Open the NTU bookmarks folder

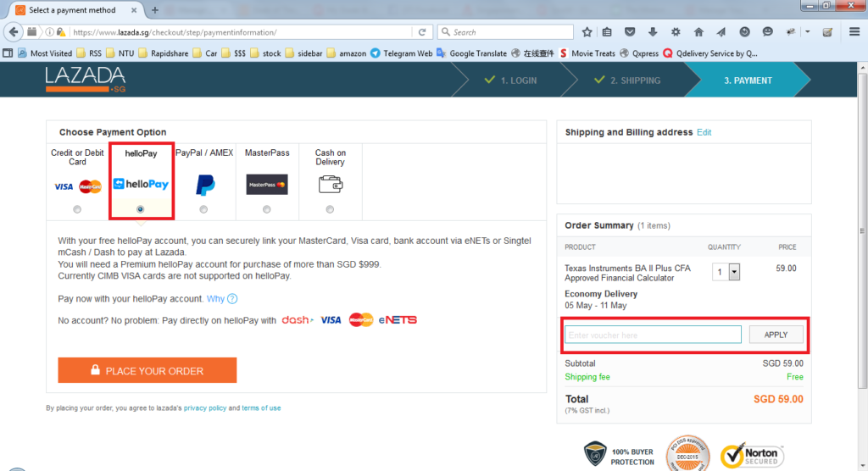(x=120, y=53)
